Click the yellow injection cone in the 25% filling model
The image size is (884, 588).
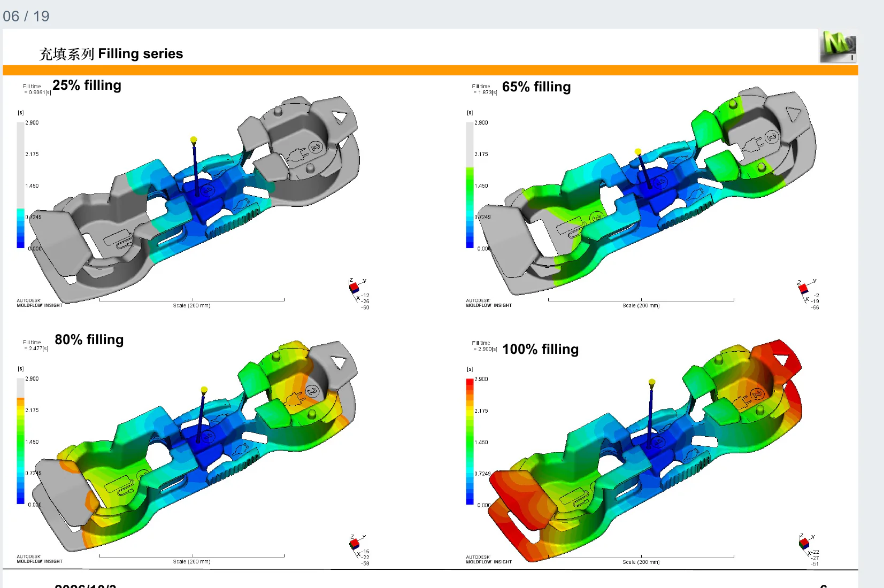pos(194,141)
